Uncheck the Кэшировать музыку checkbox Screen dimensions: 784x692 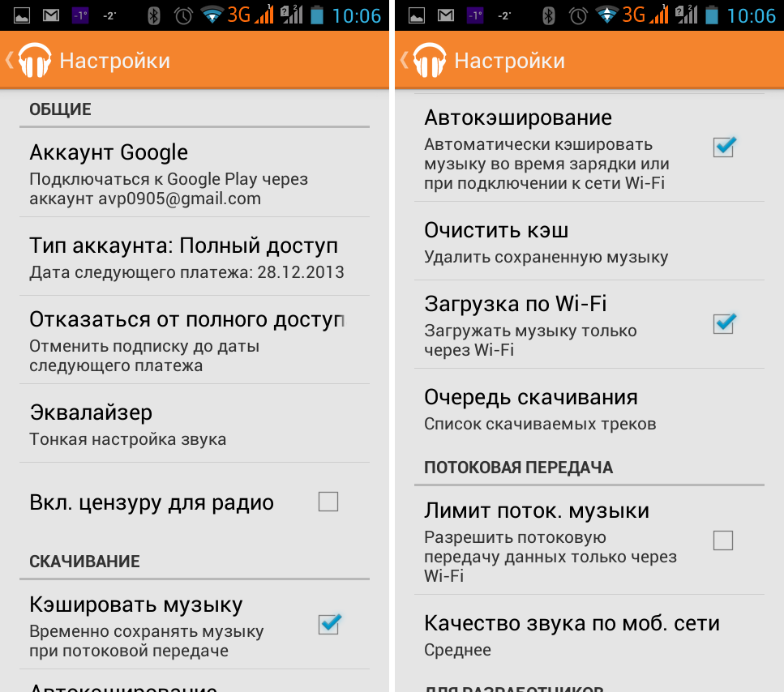point(329,624)
